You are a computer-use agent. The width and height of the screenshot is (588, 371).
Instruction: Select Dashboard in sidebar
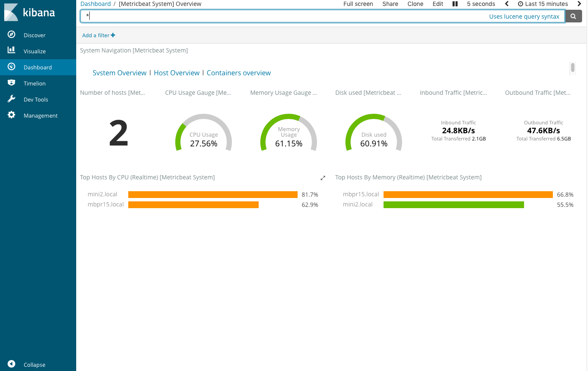point(38,67)
